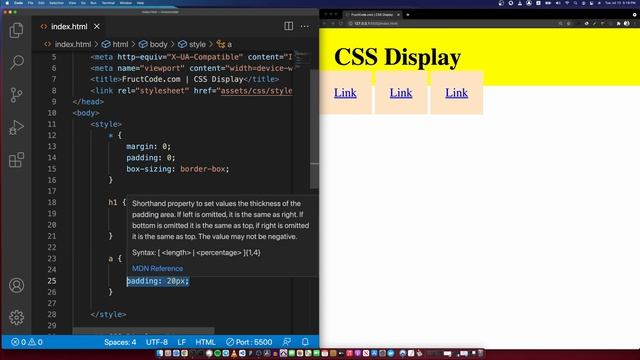Click the <body> tag on line 10
Viewport: 640px width, 360px height.
pyautogui.click(x=86, y=113)
